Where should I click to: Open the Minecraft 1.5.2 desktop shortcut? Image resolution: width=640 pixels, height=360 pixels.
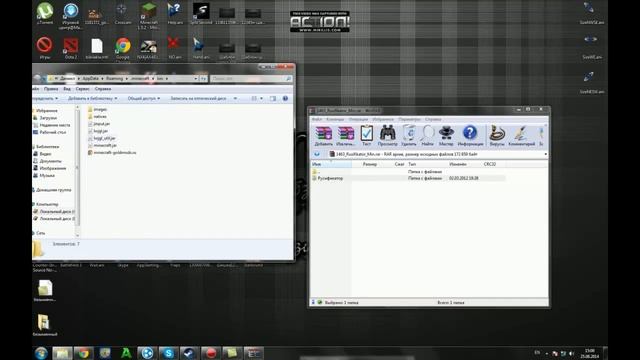pos(149,16)
